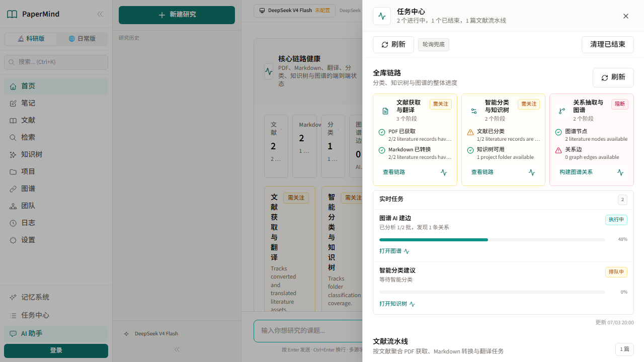Click the branch icon on 关系抽取与图谱 card
Viewport: 644px width, 362px height.
562,111
